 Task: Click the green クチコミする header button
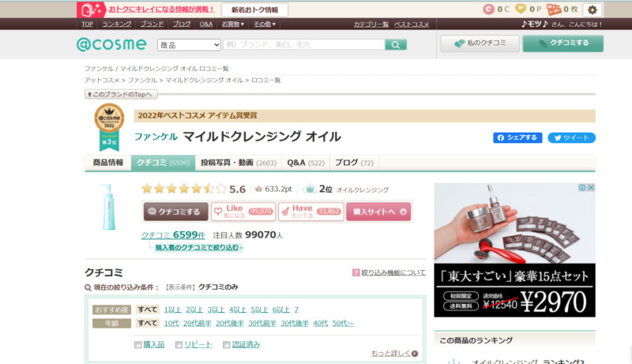tap(563, 43)
